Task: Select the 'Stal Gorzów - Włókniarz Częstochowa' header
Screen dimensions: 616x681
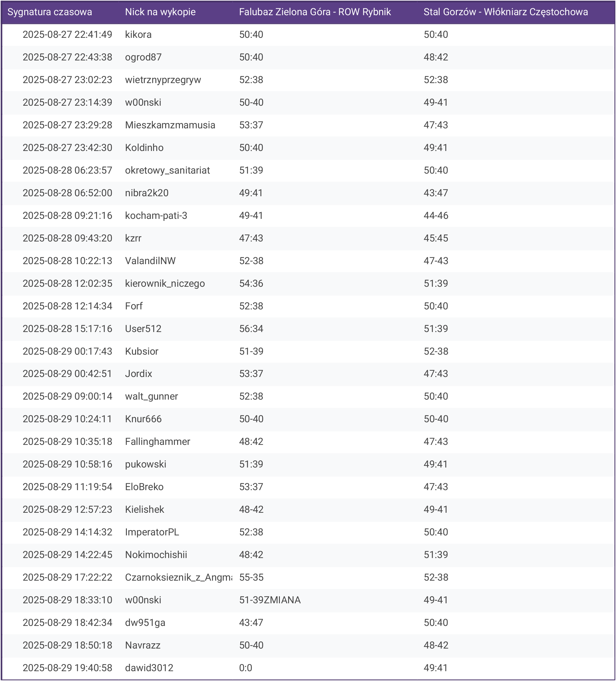Action: coord(506,12)
